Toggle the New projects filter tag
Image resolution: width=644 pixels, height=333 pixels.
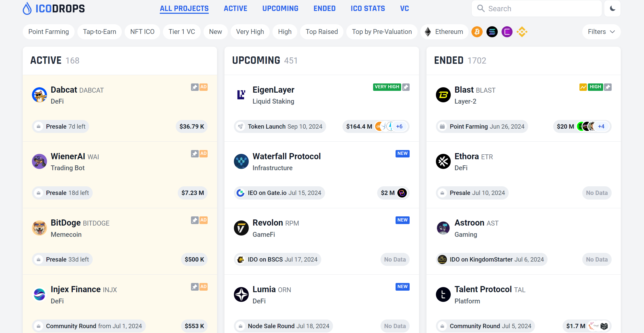point(214,31)
